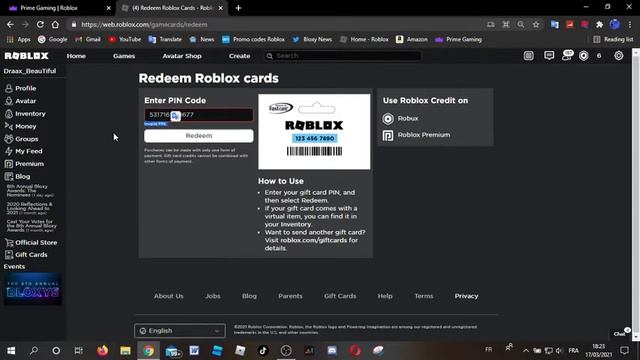Open the friends notification icon
This screenshot has height=360, width=640.
coord(567,56)
